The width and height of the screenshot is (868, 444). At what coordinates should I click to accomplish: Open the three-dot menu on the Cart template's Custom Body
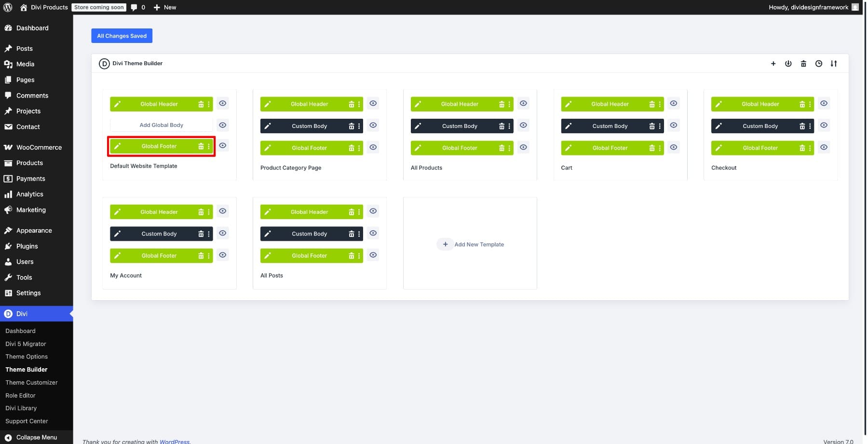click(660, 126)
